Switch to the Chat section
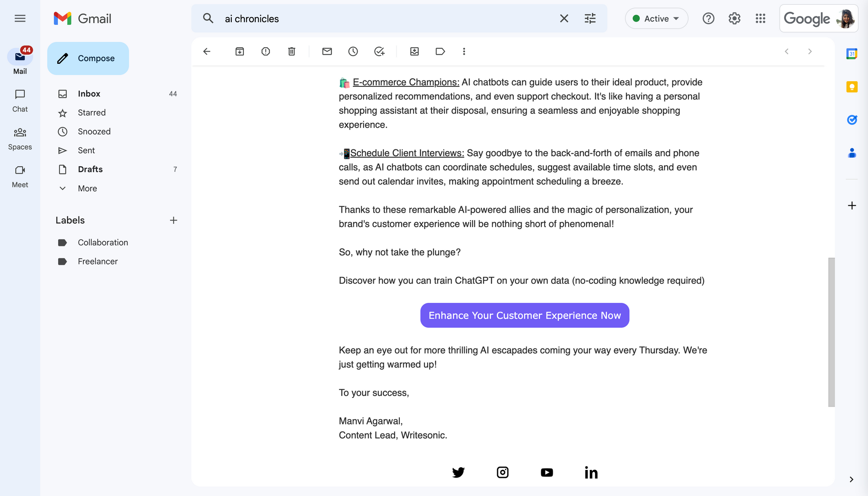This screenshot has height=496, width=868. click(20, 100)
